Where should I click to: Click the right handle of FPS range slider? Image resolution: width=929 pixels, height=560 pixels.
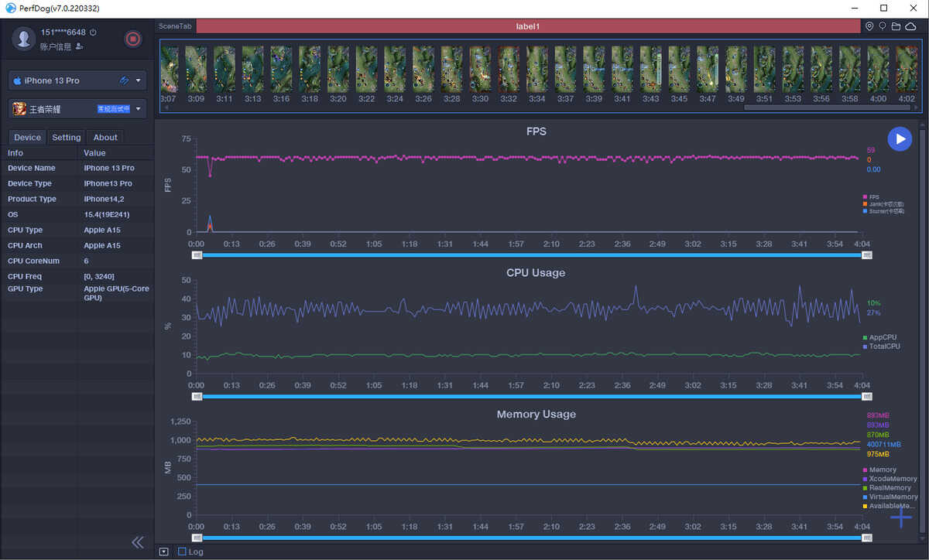(866, 254)
